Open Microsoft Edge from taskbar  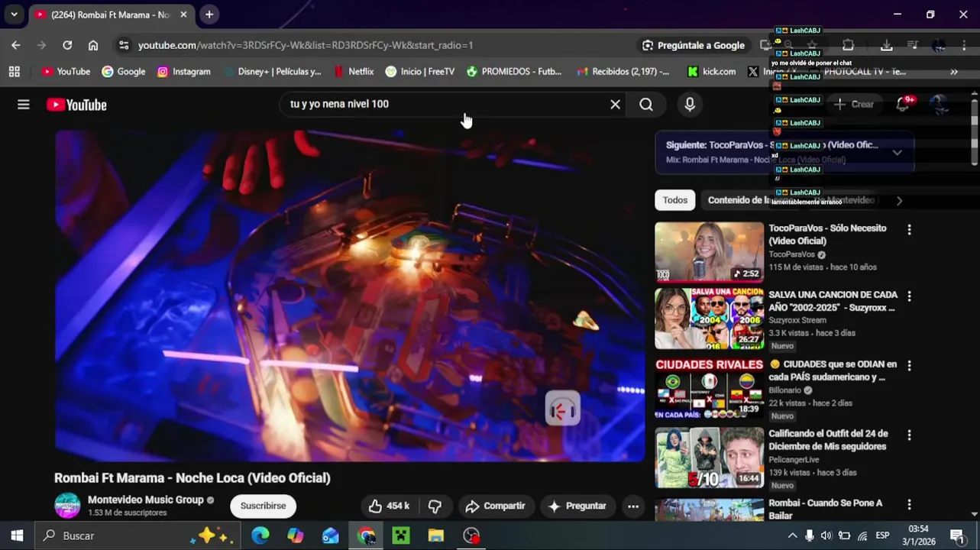pyautogui.click(x=260, y=535)
